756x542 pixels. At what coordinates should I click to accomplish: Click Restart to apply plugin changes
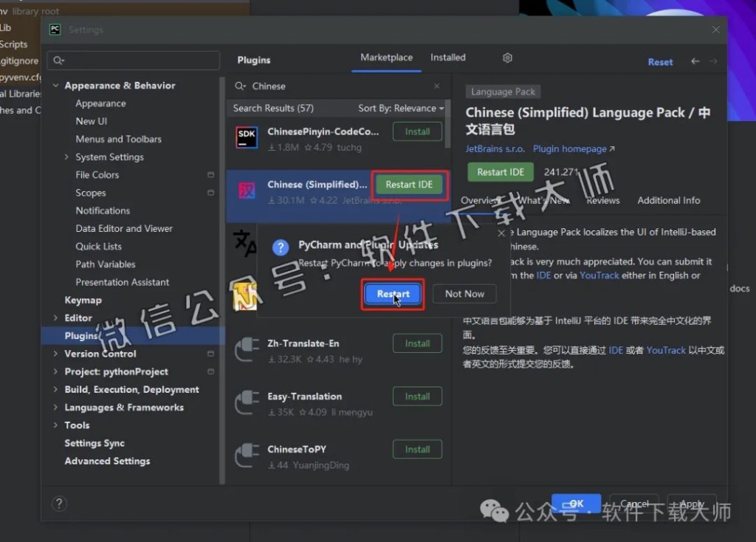pos(392,293)
